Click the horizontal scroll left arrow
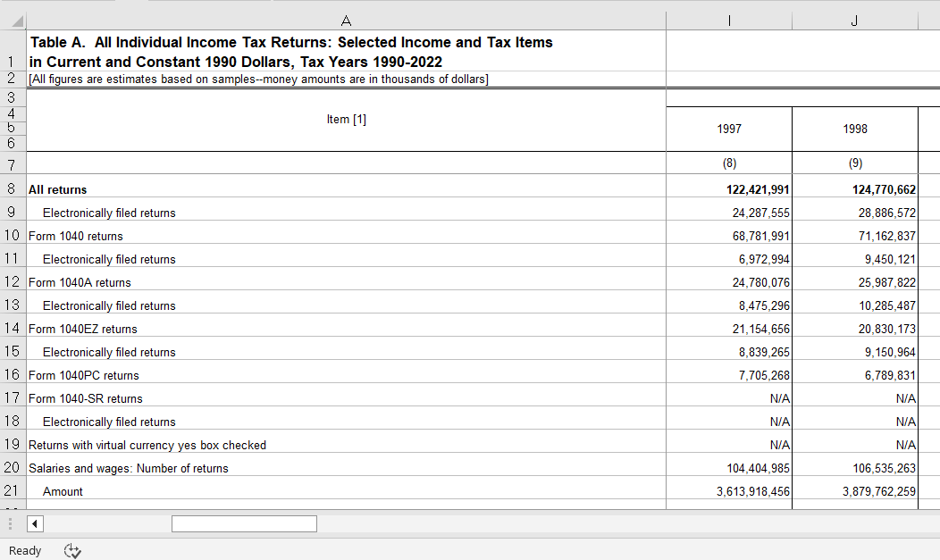The image size is (940, 560). click(x=35, y=524)
